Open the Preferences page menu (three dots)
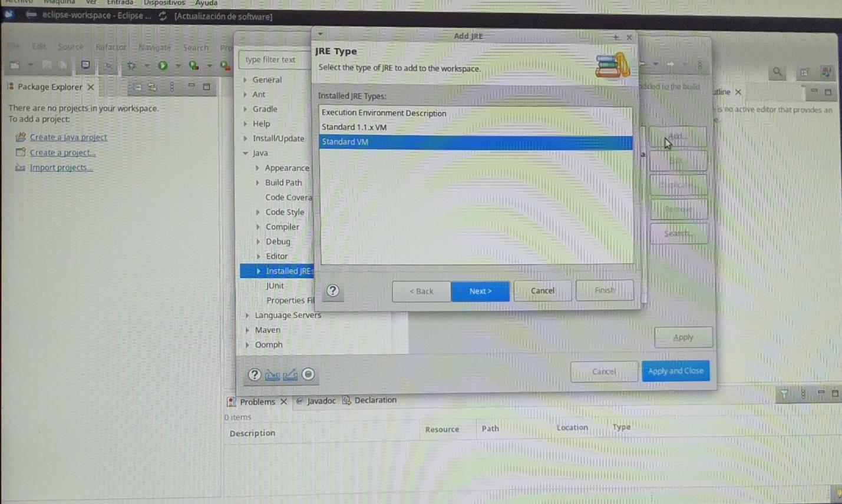Screen dimensions: 842x504 tap(699, 64)
